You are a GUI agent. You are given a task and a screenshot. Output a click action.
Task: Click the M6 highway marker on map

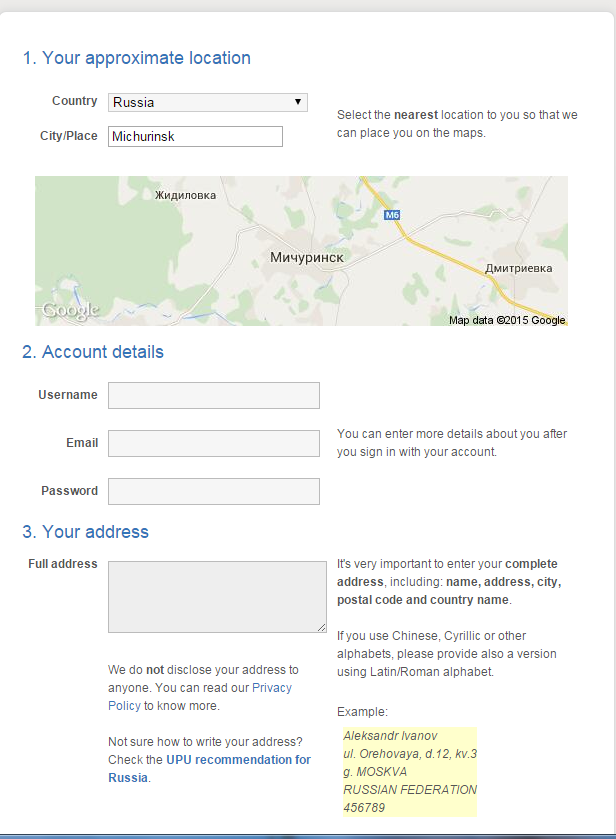pyautogui.click(x=392, y=215)
